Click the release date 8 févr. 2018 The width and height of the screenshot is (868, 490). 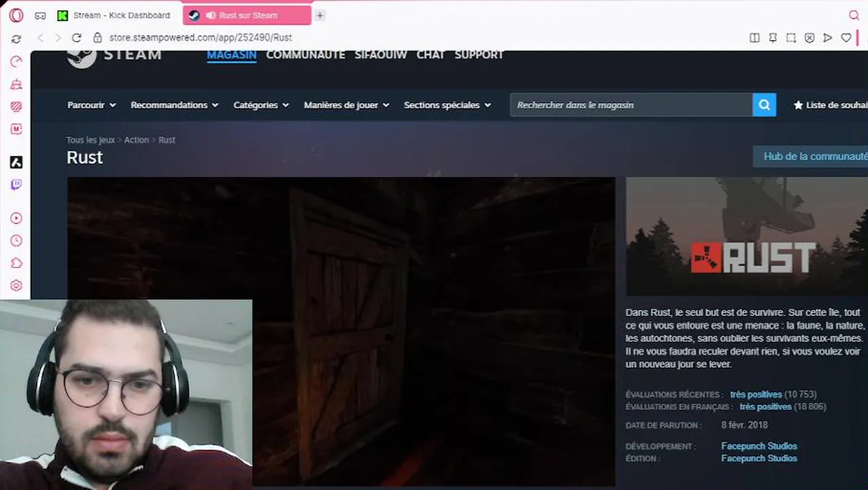pos(744,425)
